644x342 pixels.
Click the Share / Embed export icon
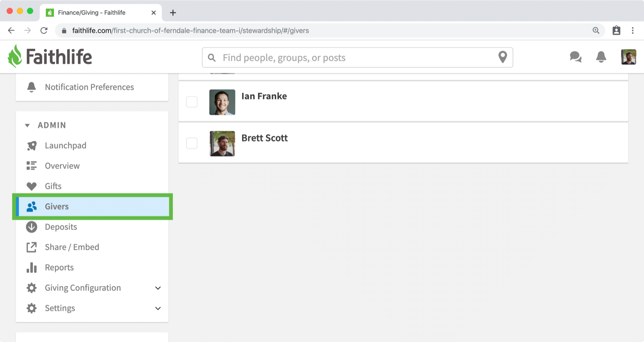tap(31, 247)
